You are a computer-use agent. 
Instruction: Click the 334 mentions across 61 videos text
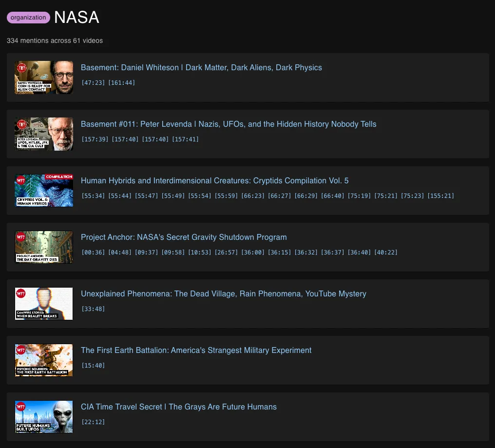[x=55, y=41]
